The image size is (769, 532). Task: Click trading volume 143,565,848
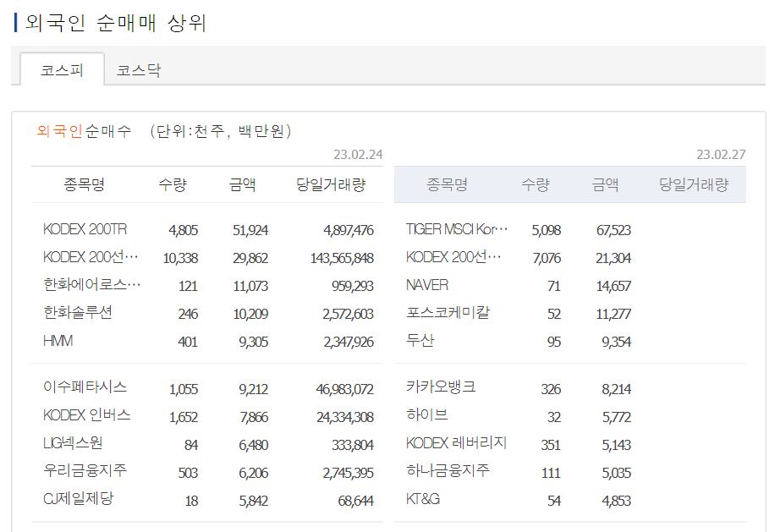[342, 258]
